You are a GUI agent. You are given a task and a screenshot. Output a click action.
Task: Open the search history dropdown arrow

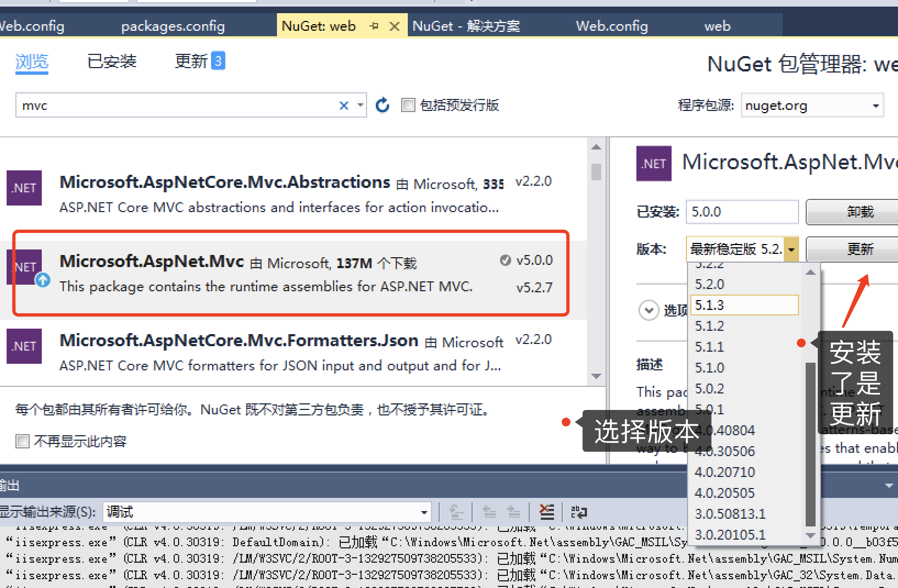[x=361, y=105]
